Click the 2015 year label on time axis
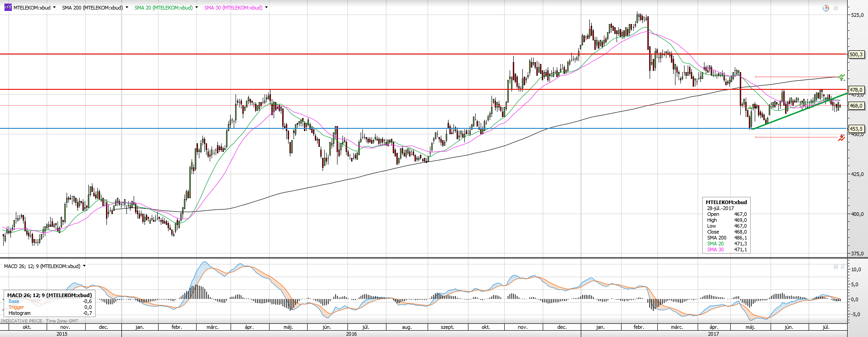 coord(62,334)
